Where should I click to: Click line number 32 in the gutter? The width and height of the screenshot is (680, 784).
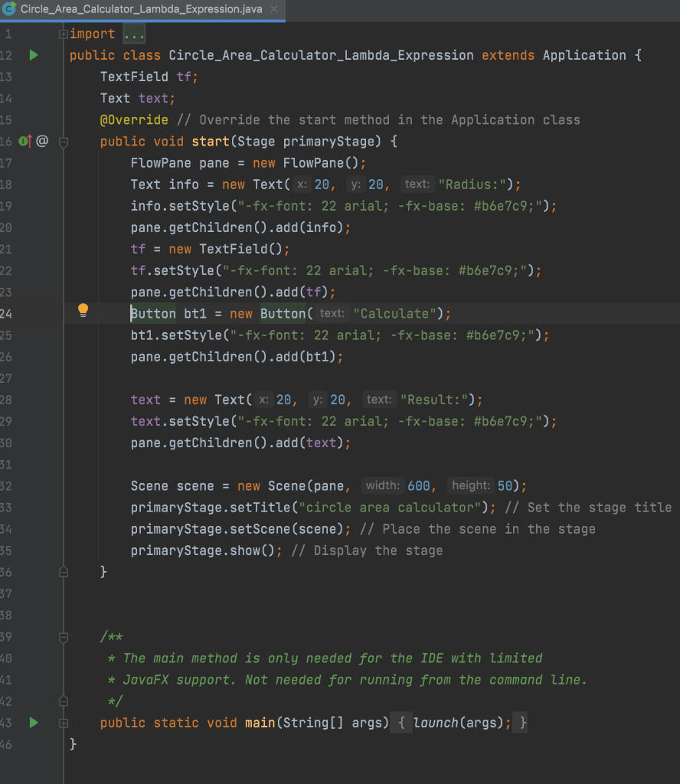[x=6, y=486]
